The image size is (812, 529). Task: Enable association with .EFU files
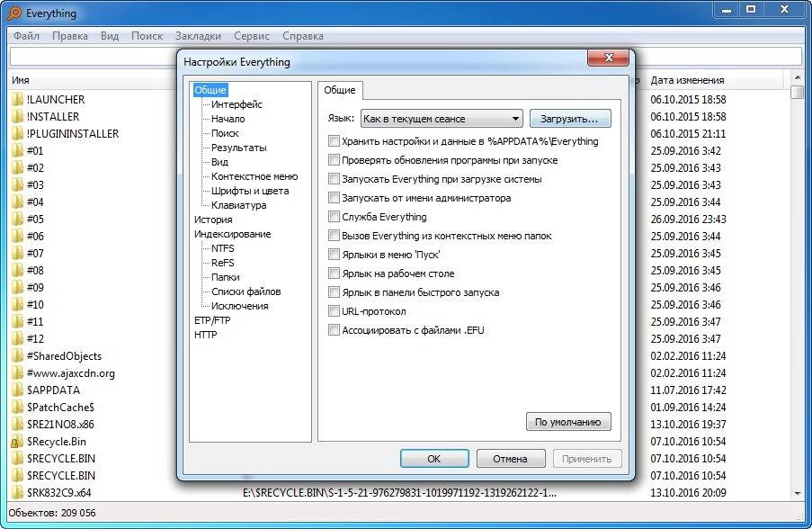(334, 330)
